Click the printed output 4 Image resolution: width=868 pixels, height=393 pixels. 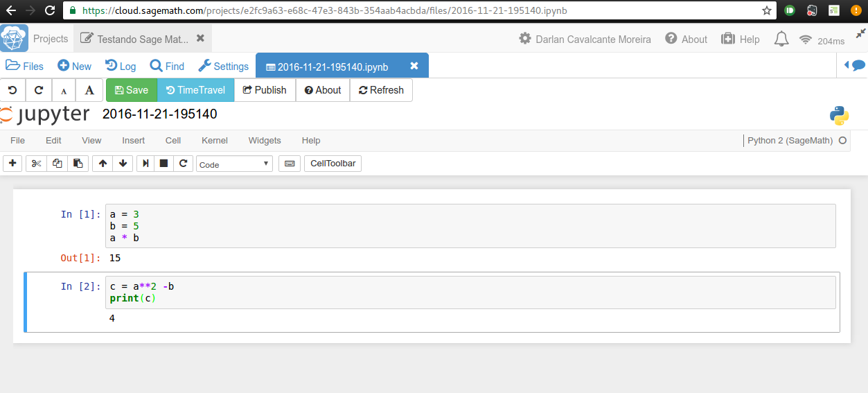(112, 318)
